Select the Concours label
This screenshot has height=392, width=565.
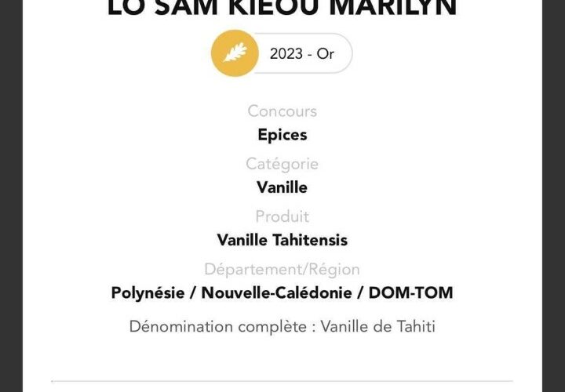[282, 111]
